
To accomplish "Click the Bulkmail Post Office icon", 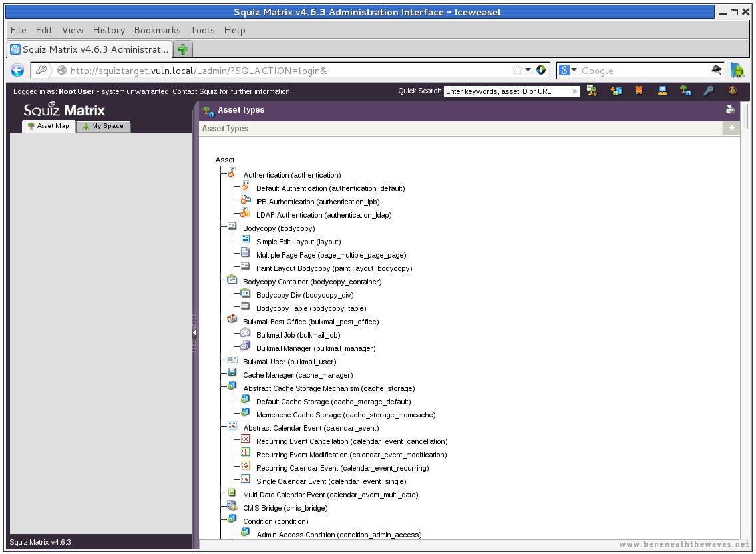I will 232,319.
